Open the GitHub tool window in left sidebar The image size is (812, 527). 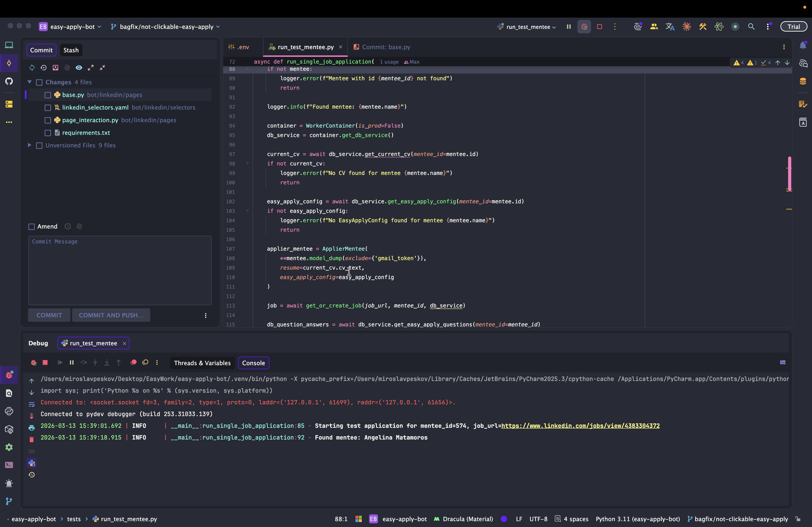pos(9,81)
